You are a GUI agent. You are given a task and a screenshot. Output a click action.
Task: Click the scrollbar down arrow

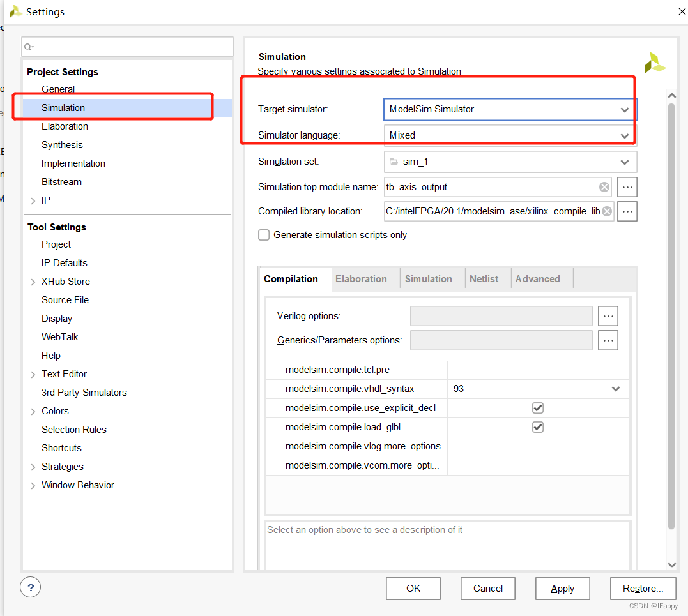[671, 565]
